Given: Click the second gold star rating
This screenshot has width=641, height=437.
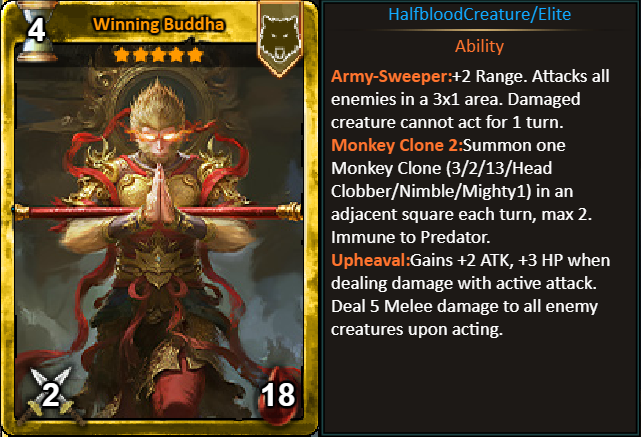Looking at the screenshot, I should click(140, 54).
